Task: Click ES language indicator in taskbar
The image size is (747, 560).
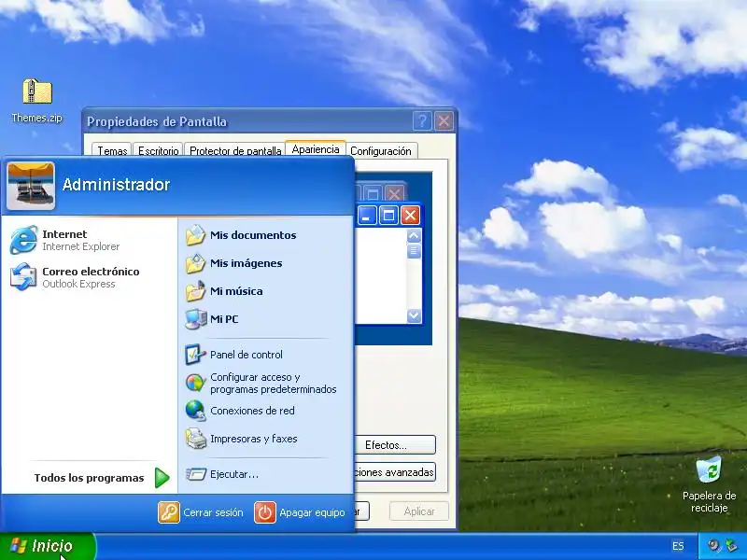Action: click(678, 546)
